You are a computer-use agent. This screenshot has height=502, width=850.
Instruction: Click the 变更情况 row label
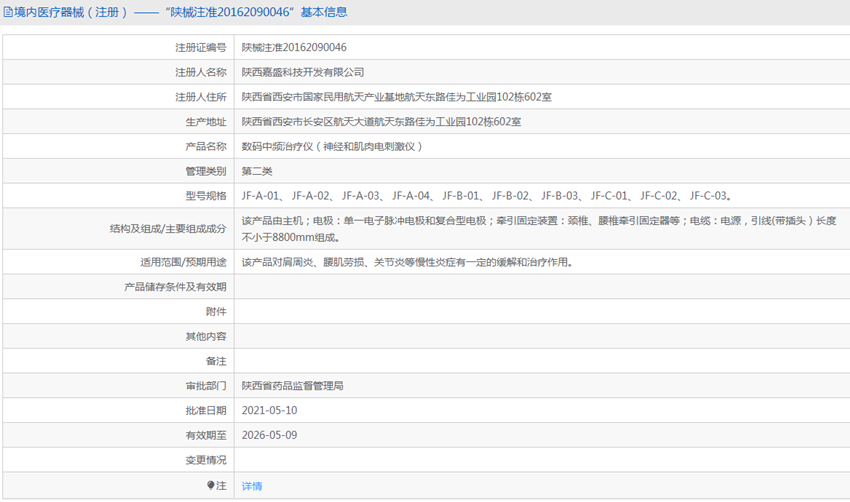tap(207, 460)
